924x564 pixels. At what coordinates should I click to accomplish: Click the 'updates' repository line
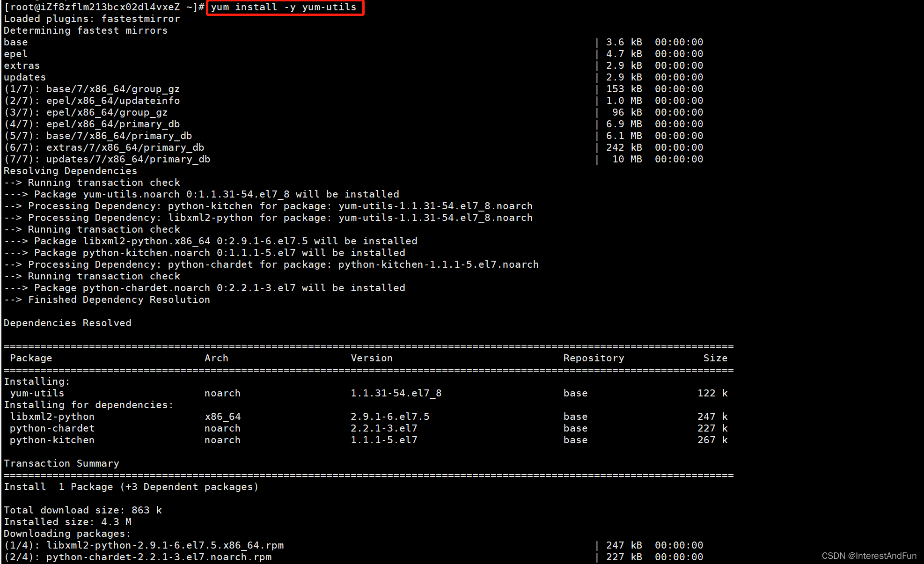25,77
